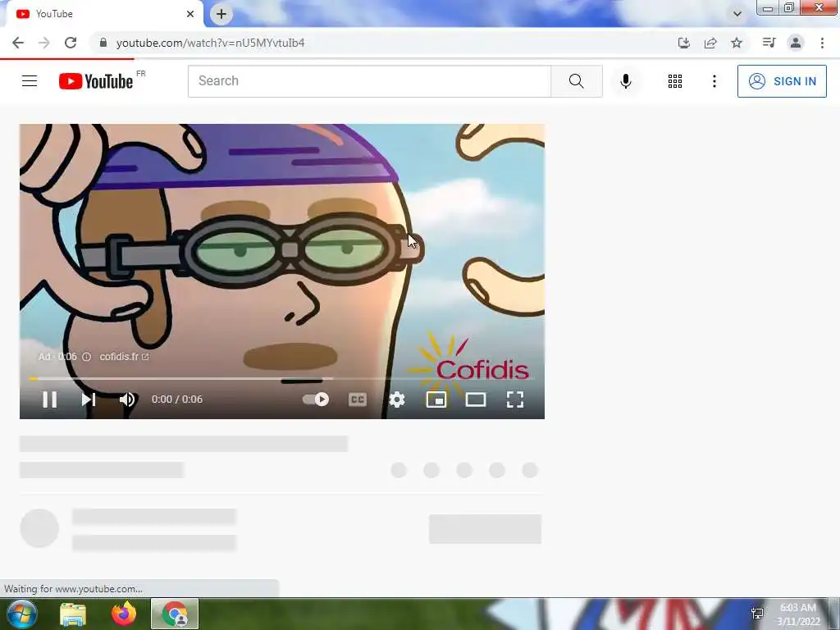The image size is (840, 630).
Task: Show ad info icon beside timer
Action: coord(87,357)
